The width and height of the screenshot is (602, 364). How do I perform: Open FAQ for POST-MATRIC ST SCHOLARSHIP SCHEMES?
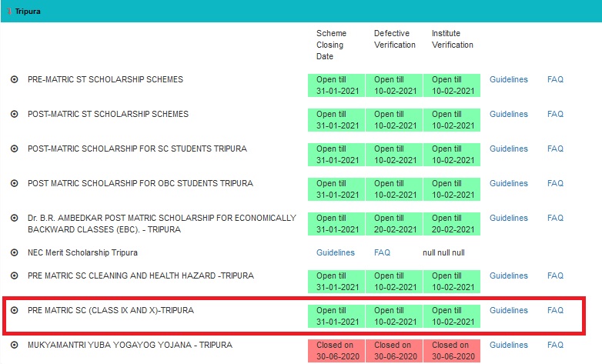(555, 115)
